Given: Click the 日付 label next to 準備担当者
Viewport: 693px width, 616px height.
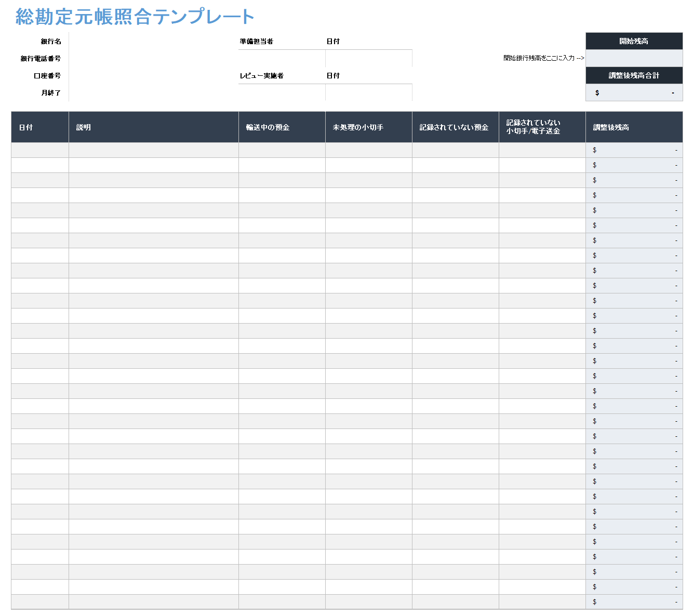Looking at the screenshot, I should [x=333, y=42].
